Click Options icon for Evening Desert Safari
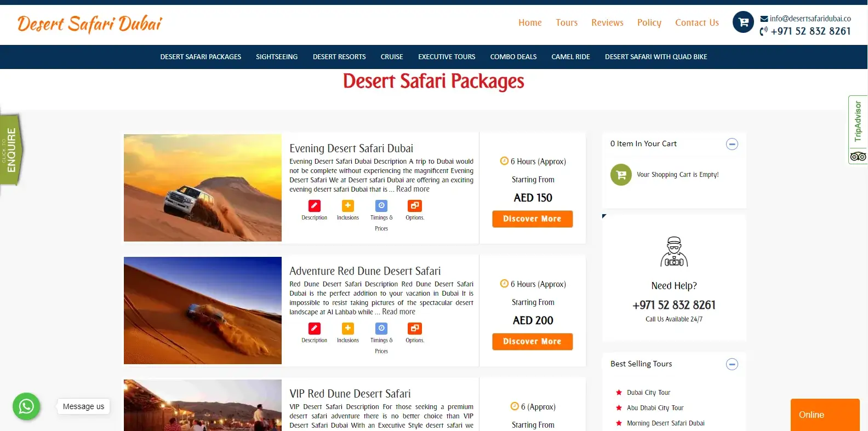Image resolution: width=868 pixels, height=431 pixels. (415, 206)
